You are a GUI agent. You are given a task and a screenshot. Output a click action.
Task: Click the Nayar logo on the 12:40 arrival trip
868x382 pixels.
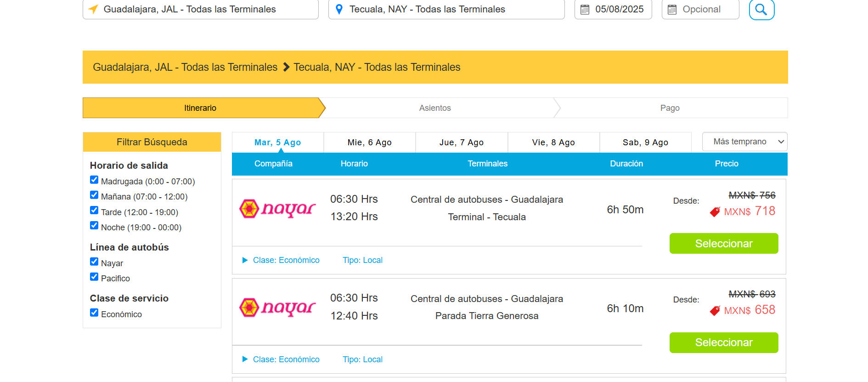[277, 308]
